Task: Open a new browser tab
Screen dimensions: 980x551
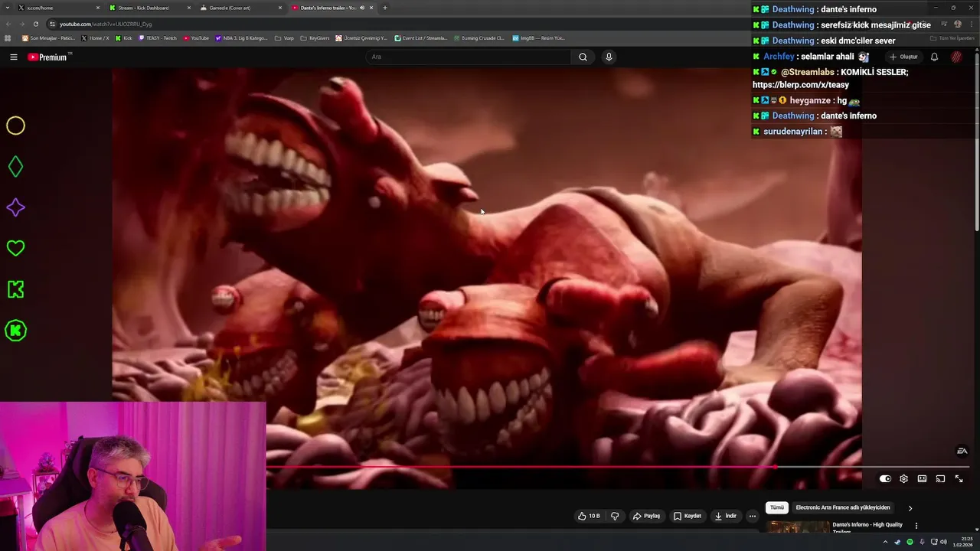Action: [x=385, y=8]
